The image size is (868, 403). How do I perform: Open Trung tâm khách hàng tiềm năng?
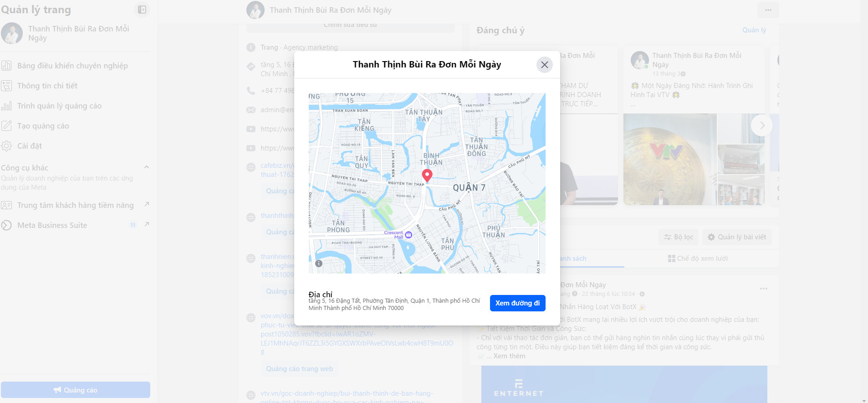point(76,205)
